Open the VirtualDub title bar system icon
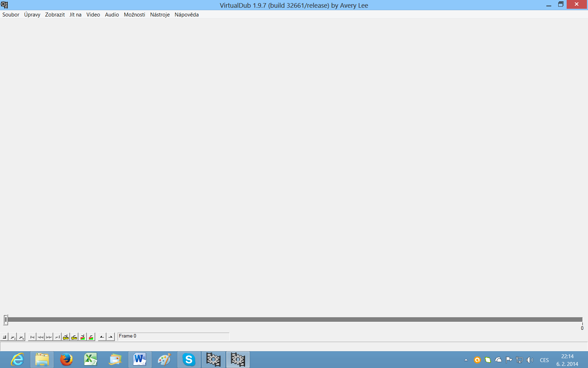The height and width of the screenshot is (368, 588). click(x=4, y=5)
